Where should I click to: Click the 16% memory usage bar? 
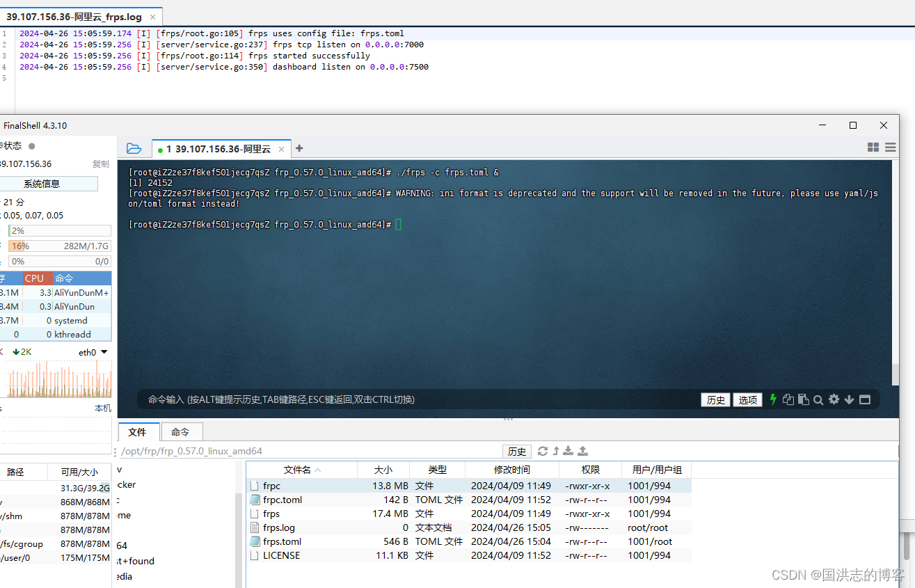coord(59,246)
